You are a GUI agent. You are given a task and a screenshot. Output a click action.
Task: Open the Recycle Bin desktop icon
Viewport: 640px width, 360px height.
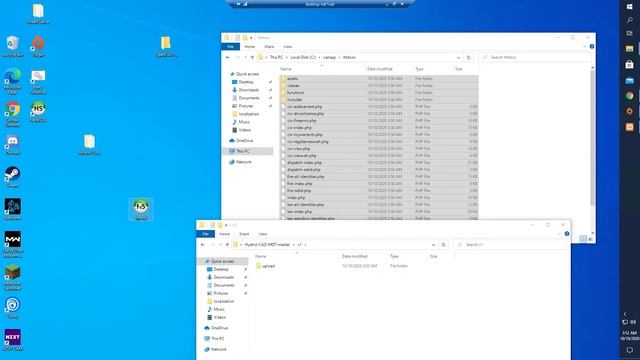[x=13, y=46]
